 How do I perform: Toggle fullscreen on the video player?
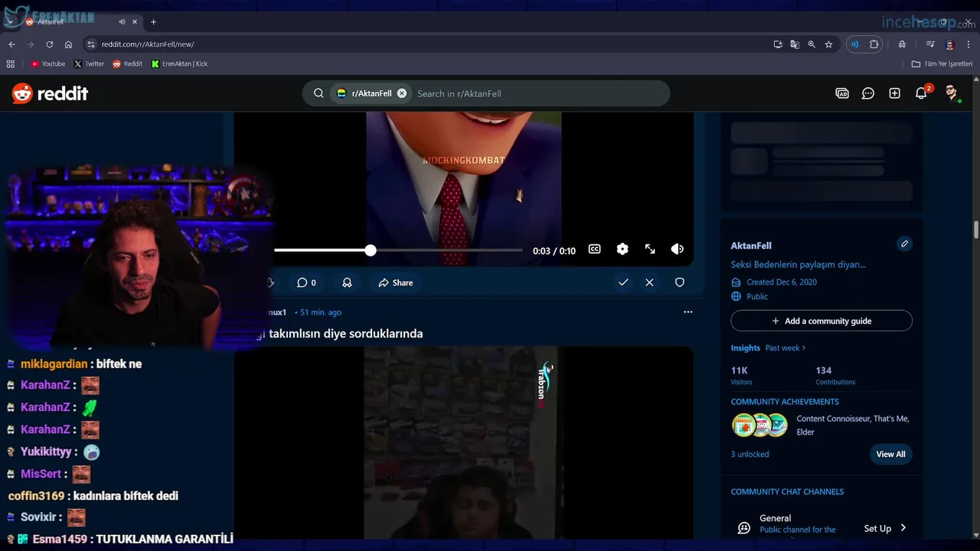(x=650, y=249)
